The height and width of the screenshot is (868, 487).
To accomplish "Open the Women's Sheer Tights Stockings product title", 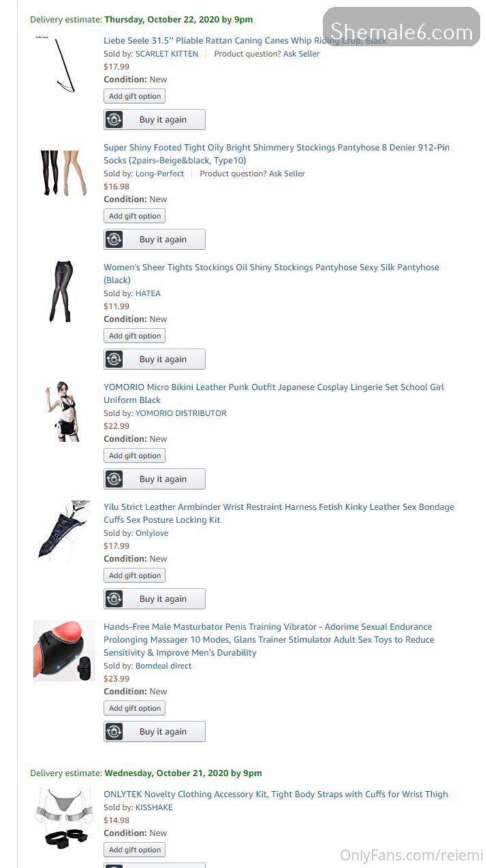I will tap(271, 274).
